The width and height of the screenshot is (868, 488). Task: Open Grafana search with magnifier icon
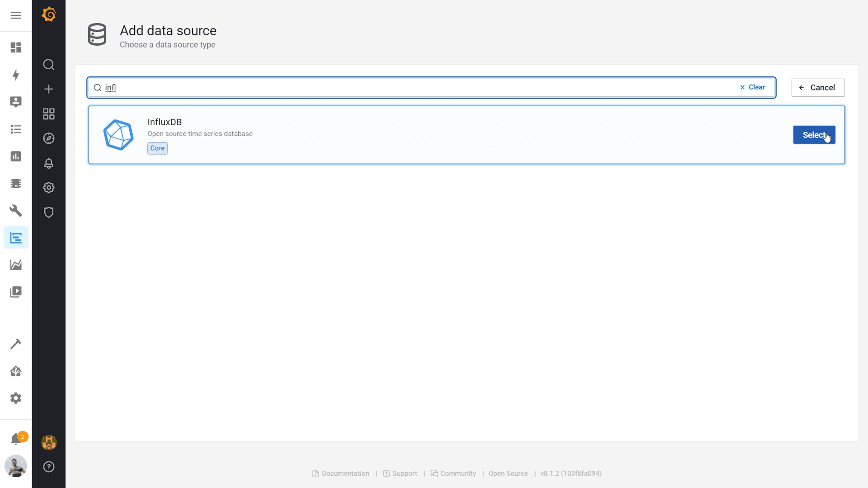coord(48,65)
